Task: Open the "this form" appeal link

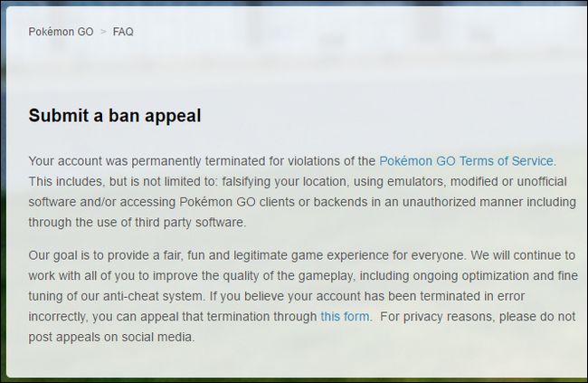Action: (345, 317)
